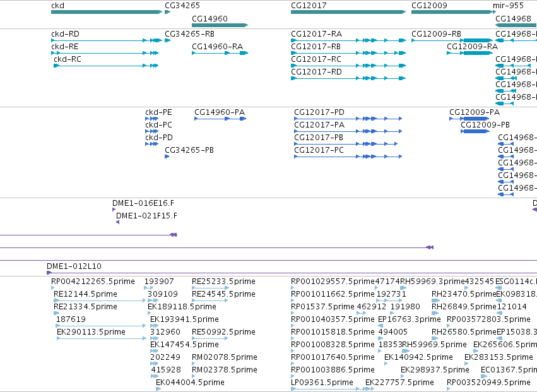Open EST RE21334.5prime
Viewport: 537px width, 392px height.
point(85,307)
